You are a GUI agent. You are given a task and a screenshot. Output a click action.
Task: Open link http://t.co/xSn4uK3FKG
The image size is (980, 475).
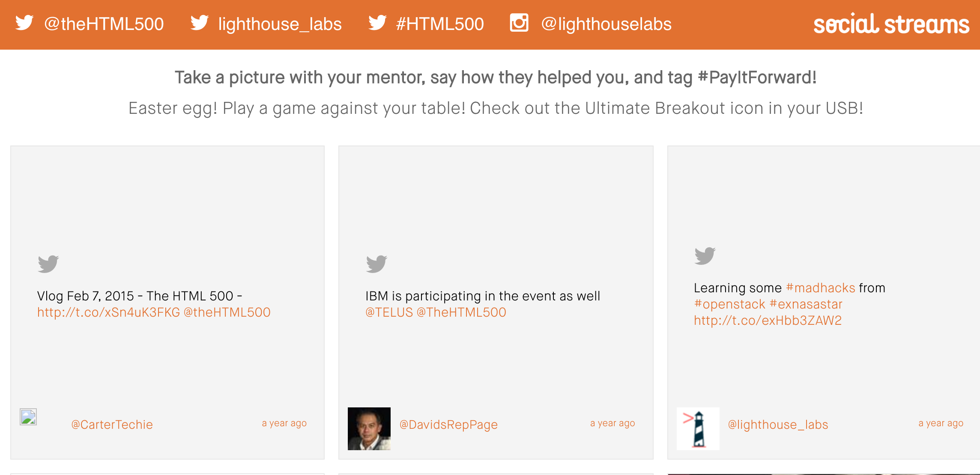(109, 312)
